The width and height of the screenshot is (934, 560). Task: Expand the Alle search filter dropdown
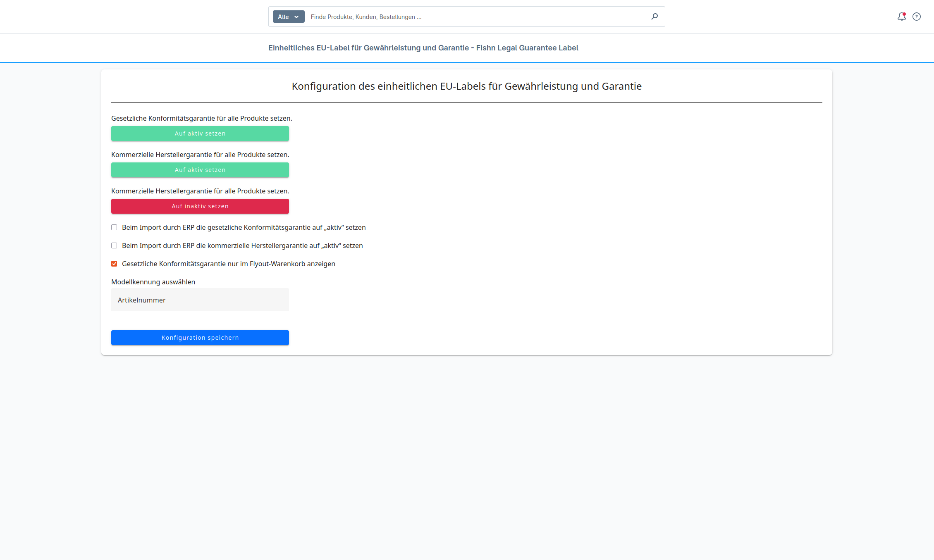[289, 17]
